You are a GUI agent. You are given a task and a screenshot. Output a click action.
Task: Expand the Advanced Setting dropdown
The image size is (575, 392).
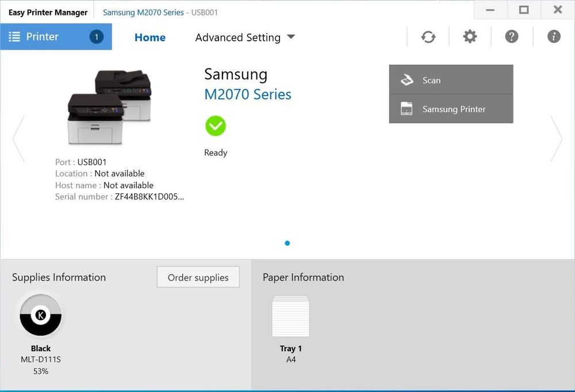245,37
